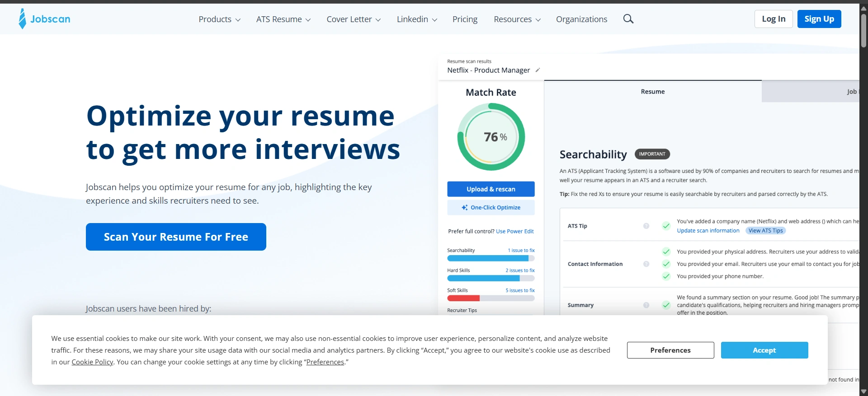The image size is (868, 396).
Task: Click the page vertical scrollbar
Action: [x=863, y=31]
